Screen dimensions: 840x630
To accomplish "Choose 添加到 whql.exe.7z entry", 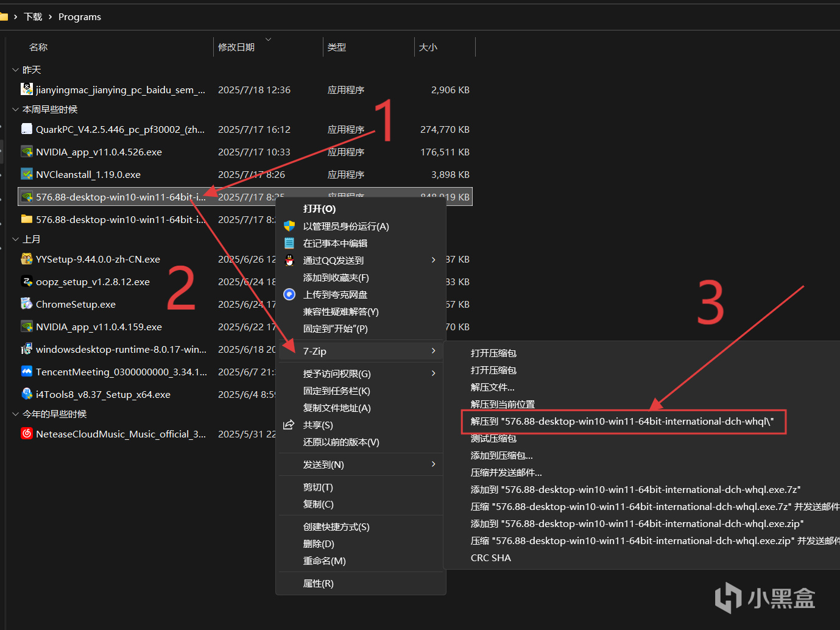I will click(x=635, y=489).
